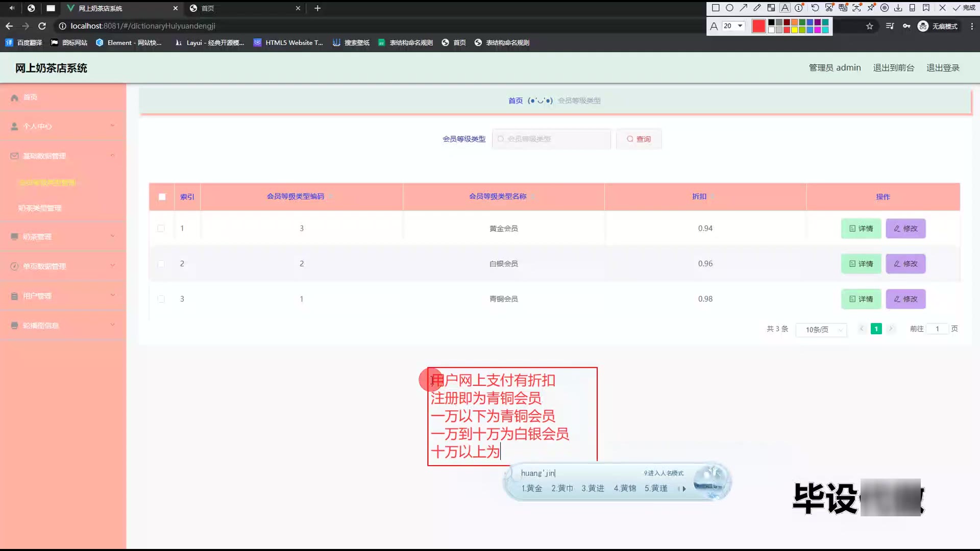Screen dimensions: 980x551
Task: Choose the pencil drawing tool
Action: click(757, 8)
